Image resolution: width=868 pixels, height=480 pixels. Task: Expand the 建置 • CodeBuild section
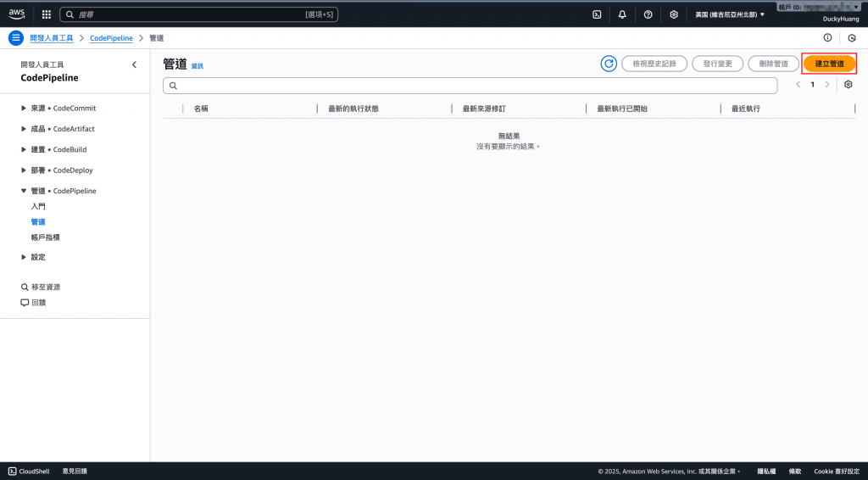point(53,149)
